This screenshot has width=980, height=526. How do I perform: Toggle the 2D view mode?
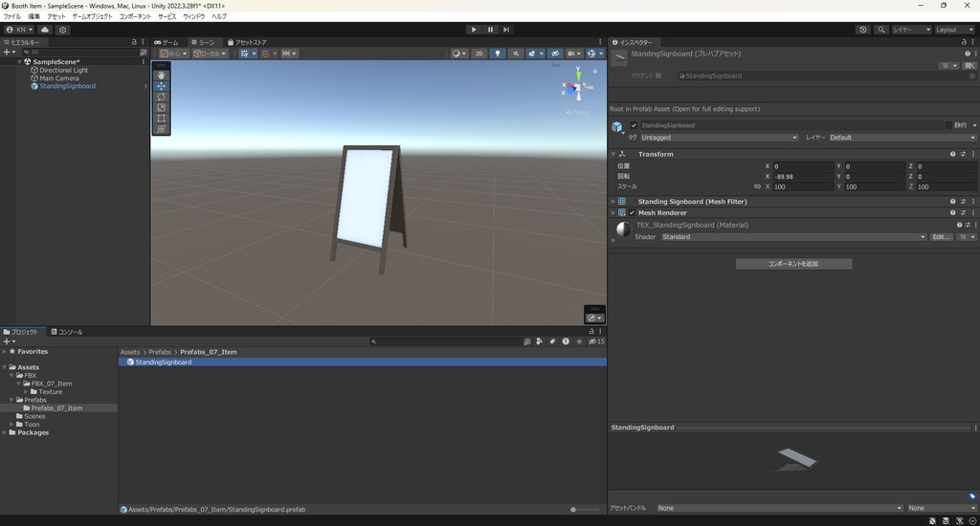[479, 54]
